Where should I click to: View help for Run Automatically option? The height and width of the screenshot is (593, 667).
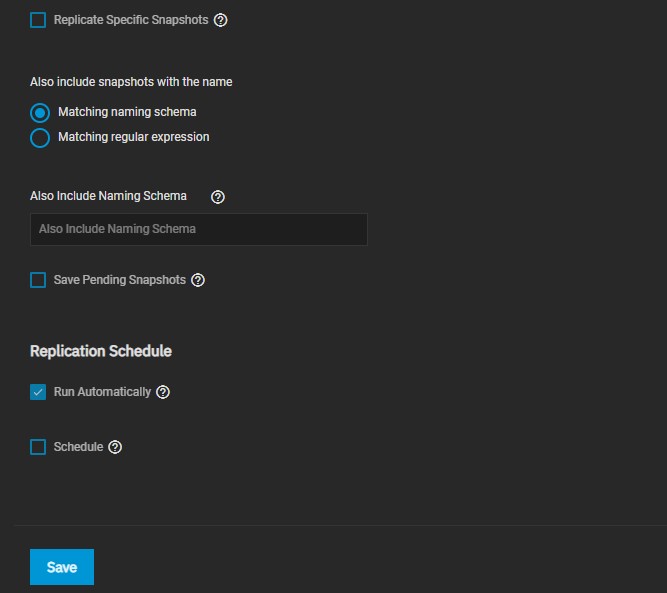pyautogui.click(x=163, y=392)
